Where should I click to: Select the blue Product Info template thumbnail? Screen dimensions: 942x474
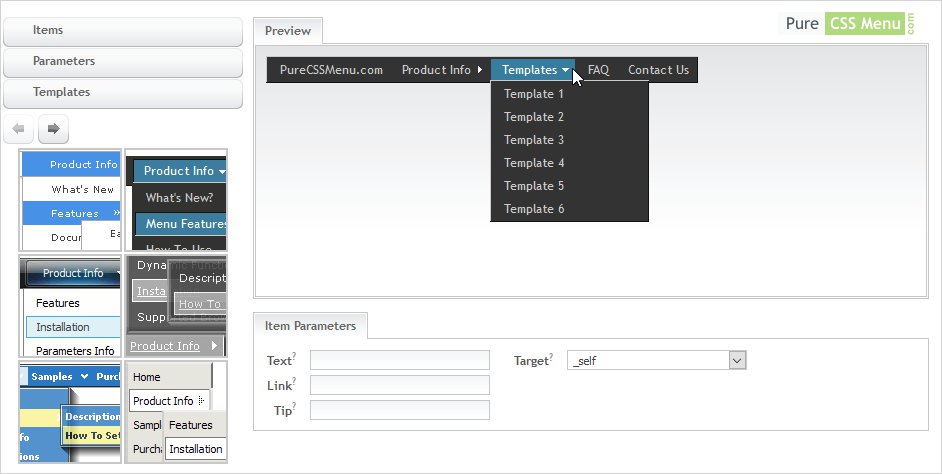(x=71, y=200)
